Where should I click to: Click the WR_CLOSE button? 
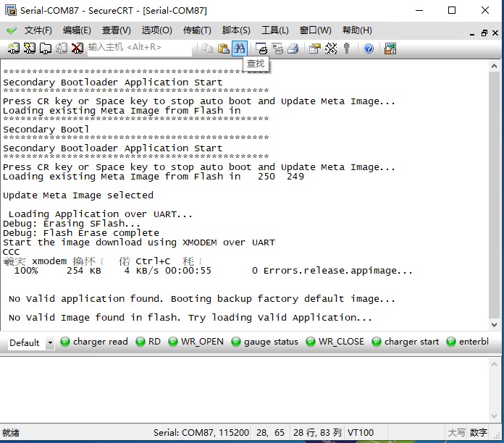[335, 342]
